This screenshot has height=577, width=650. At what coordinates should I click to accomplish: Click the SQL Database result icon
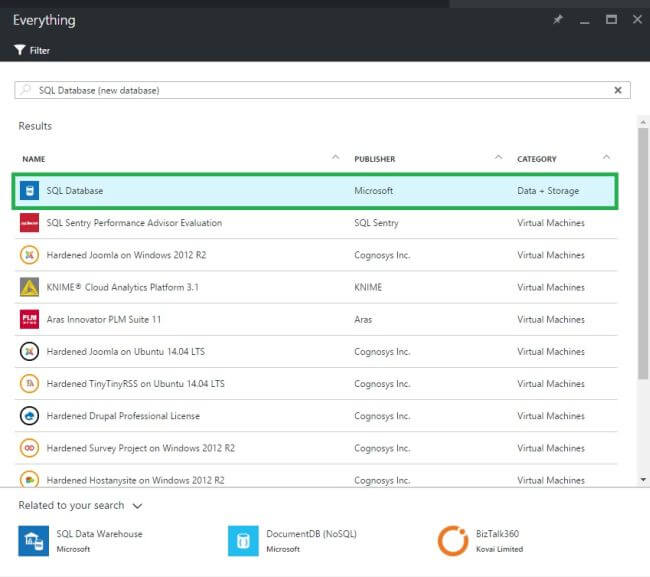29,191
